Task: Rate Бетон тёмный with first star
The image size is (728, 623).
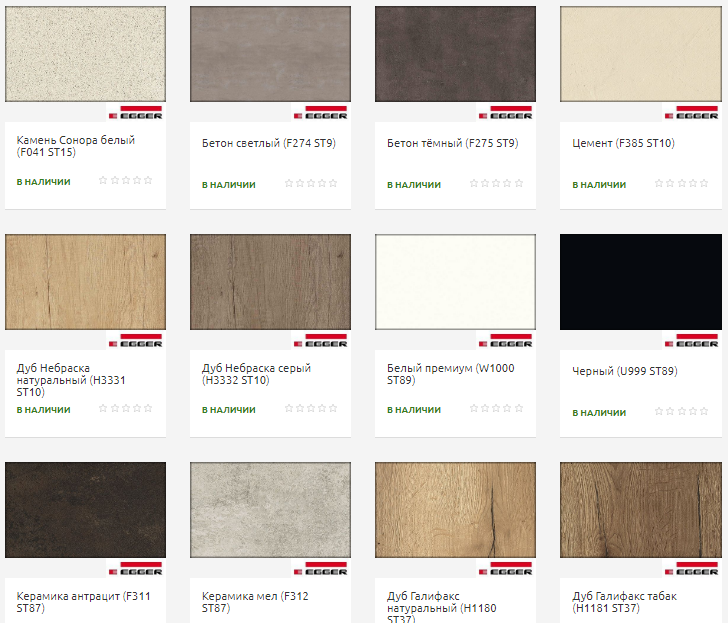Action: 474,184
